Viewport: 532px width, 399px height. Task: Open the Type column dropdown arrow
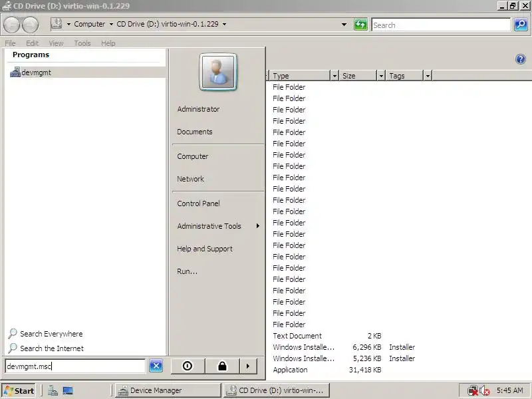334,76
